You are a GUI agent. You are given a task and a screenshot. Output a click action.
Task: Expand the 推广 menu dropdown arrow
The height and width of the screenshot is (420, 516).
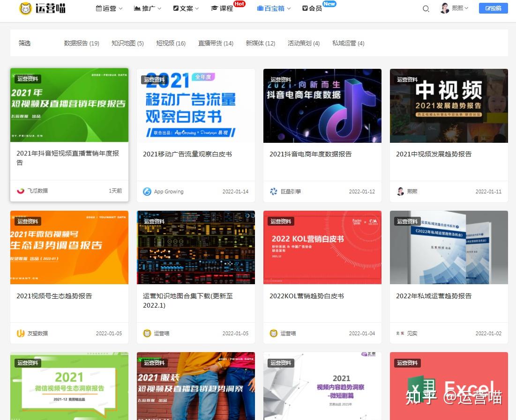(x=159, y=8)
